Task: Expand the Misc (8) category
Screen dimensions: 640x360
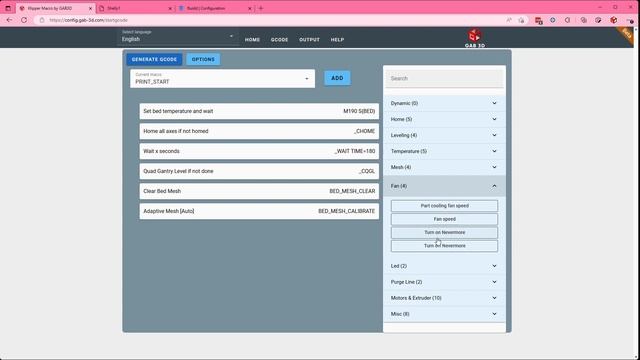Action: (444, 314)
